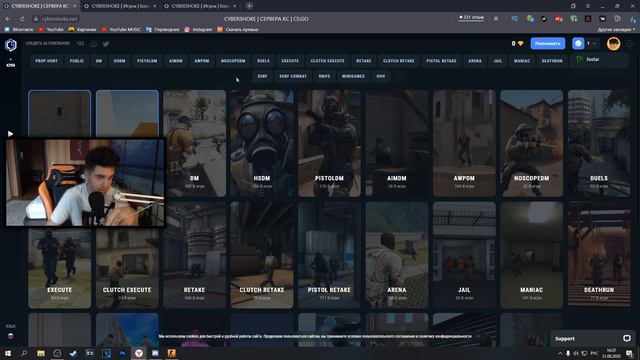Open the Twitter social link icon
Viewport: 640px width, 360px height.
[x=106, y=44]
